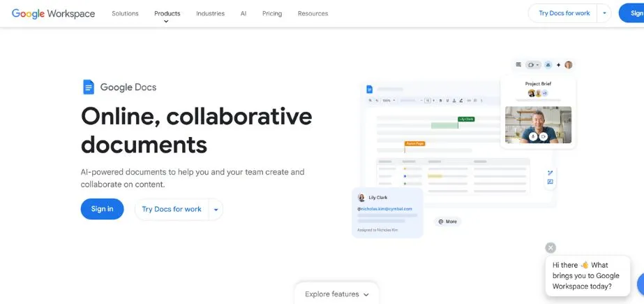Dismiss the chat greeting with X
The height and width of the screenshot is (304, 644).
click(x=551, y=247)
